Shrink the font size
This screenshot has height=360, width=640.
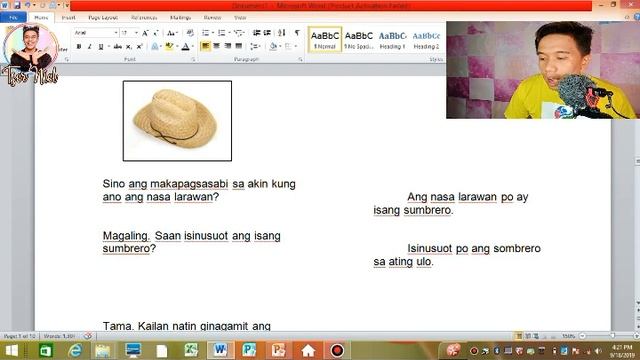click(x=156, y=33)
